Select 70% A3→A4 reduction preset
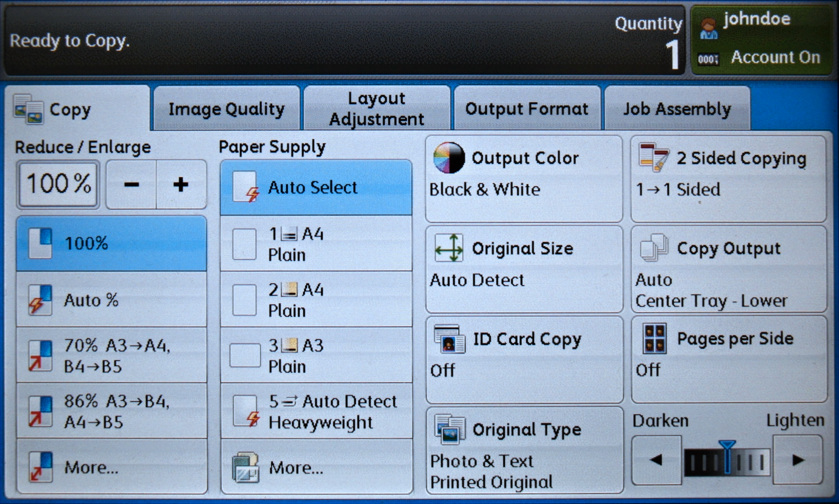 (x=112, y=355)
